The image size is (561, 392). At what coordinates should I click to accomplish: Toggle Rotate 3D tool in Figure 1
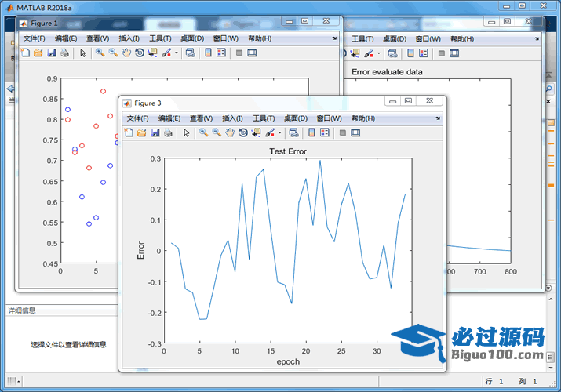pyautogui.click(x=140, y=53)
